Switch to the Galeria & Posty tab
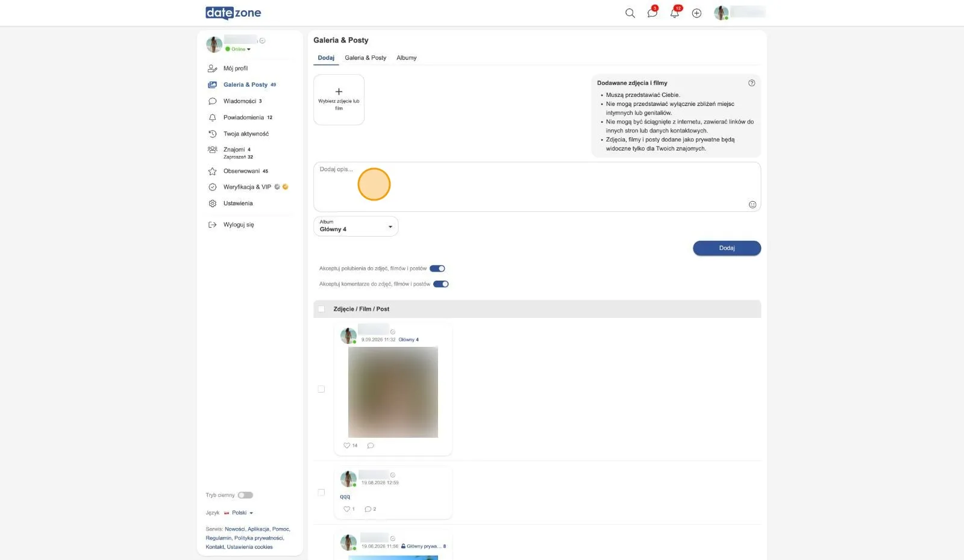Image resolution: width=964 pixels, height=560 pixels. (x=366, y=58)
